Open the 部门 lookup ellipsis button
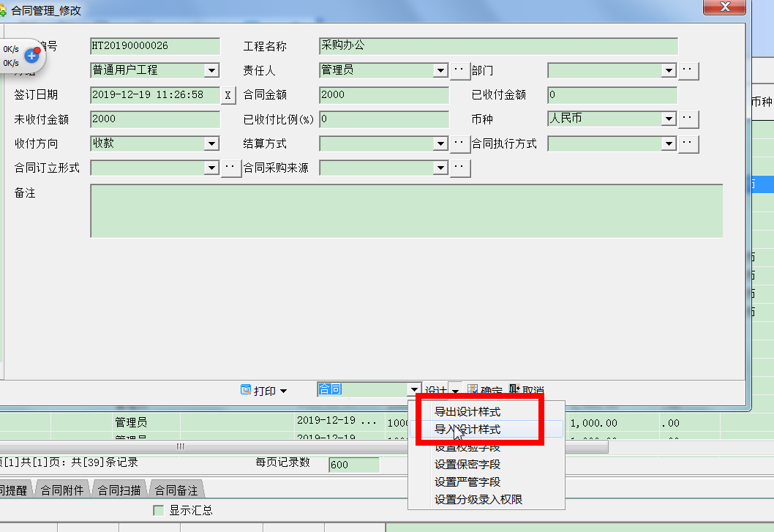 [x=688, y=71]
